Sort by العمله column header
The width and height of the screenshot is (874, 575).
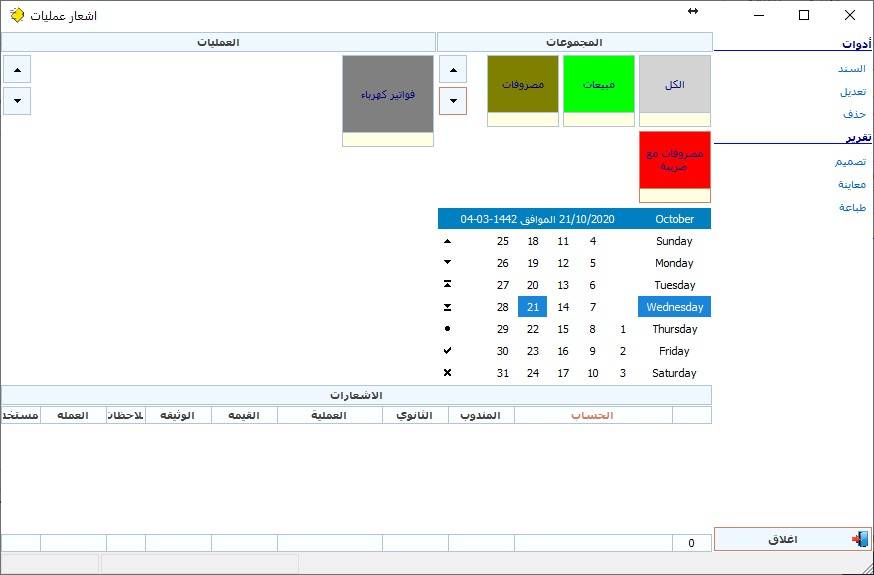74,416
